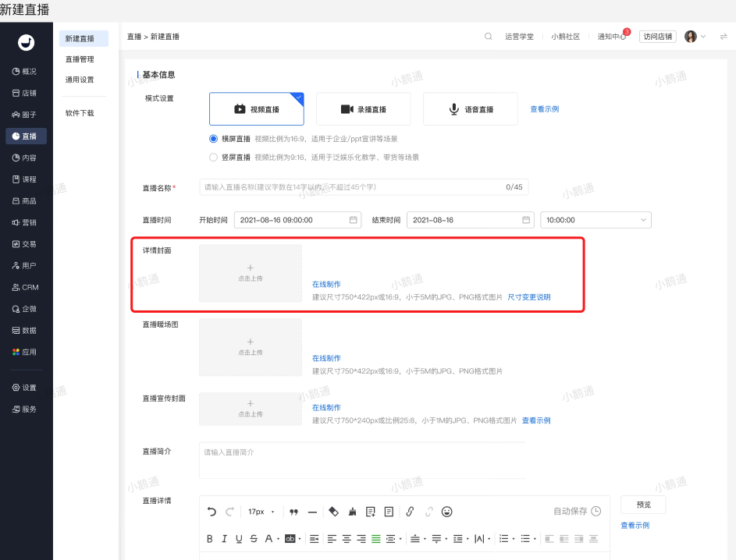Open 直播管理 in the submenu
This screenshot has width=736, height=560.
point(80,59)
